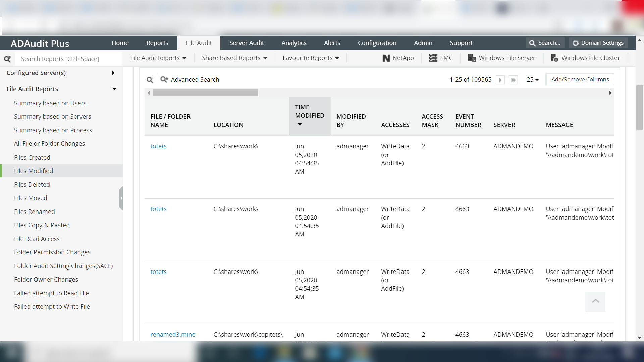Click the Domain Settings gear icon

(x=576, y=43)
